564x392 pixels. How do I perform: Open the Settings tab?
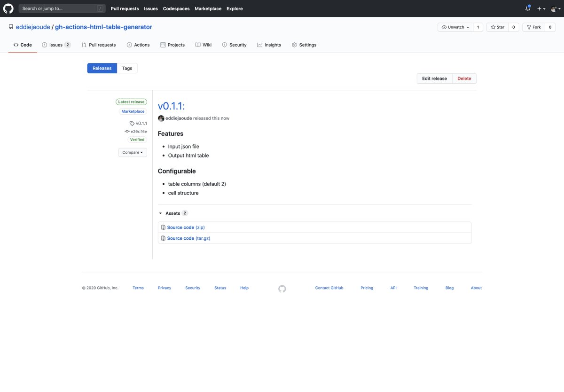click(304, 45)
